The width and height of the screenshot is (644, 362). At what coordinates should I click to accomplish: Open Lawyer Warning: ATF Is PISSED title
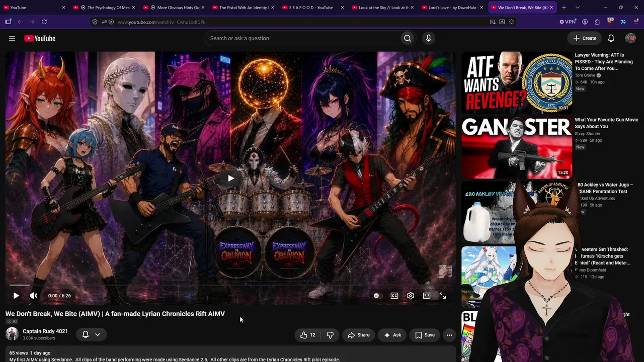click(604, 62)
